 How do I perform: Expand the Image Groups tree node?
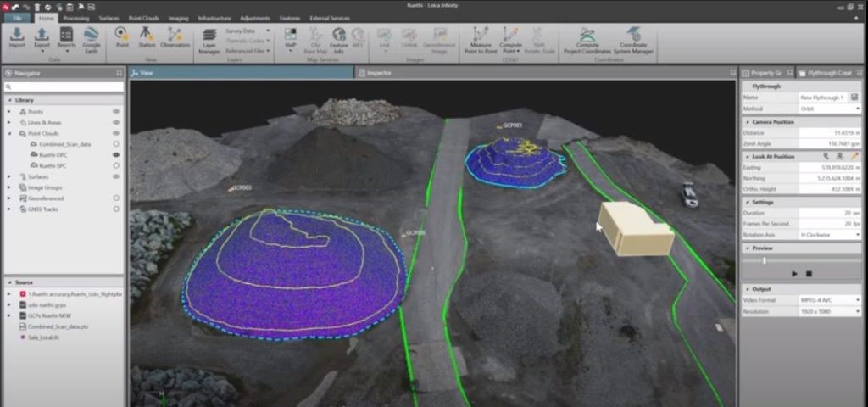pos(9,187)
